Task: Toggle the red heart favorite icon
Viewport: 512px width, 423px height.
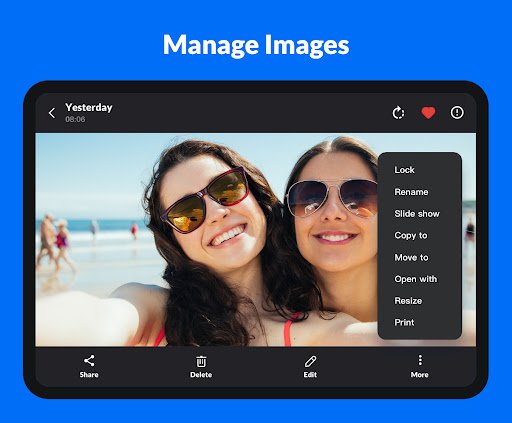Action: point(428,113)
